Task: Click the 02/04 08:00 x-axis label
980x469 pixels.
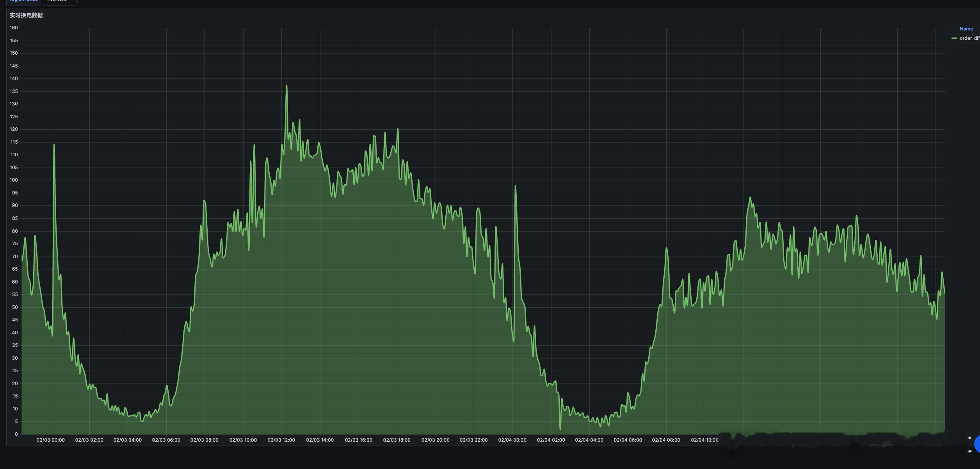Action: tap(666, 440)
